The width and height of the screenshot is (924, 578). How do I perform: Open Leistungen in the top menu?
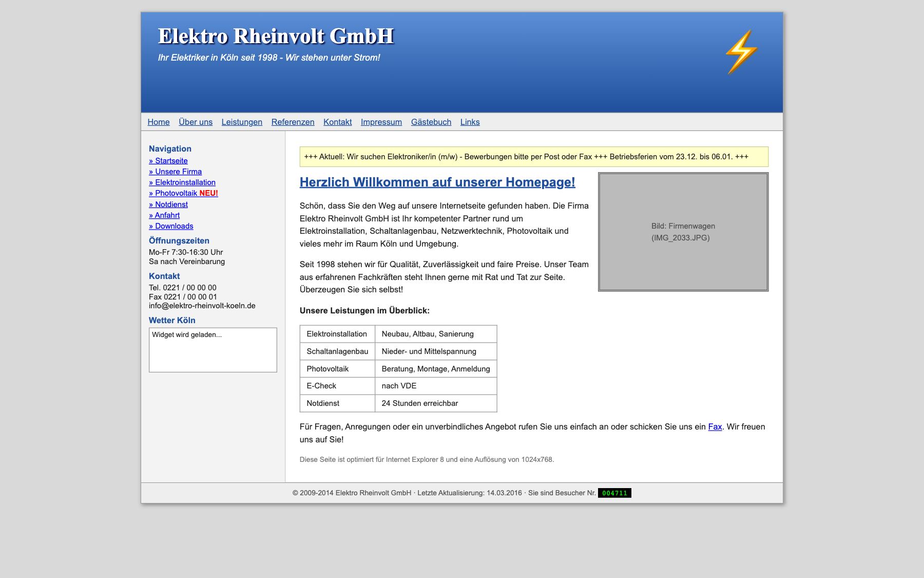coord(242,122)
